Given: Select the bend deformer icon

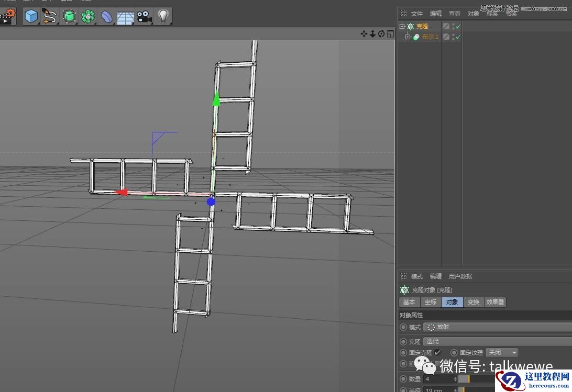Looking at the screenshot, I should [x=106, y=16].
